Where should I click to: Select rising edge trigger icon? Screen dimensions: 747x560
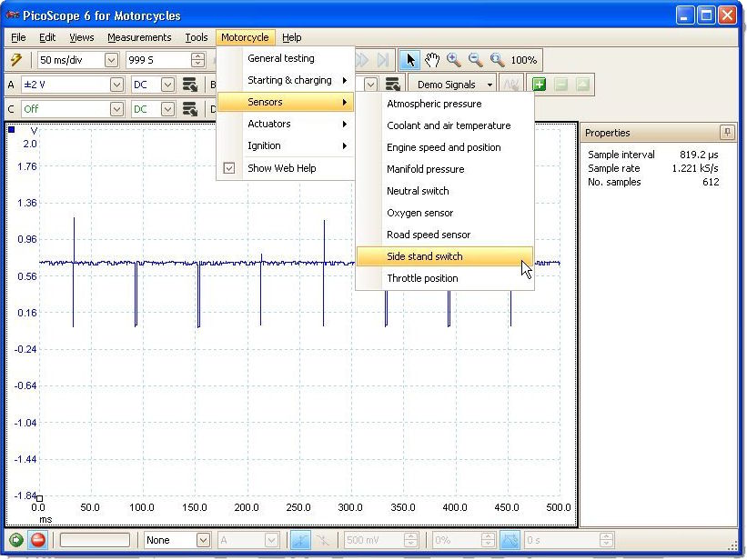pyautogui.click(x=300, y=540)
